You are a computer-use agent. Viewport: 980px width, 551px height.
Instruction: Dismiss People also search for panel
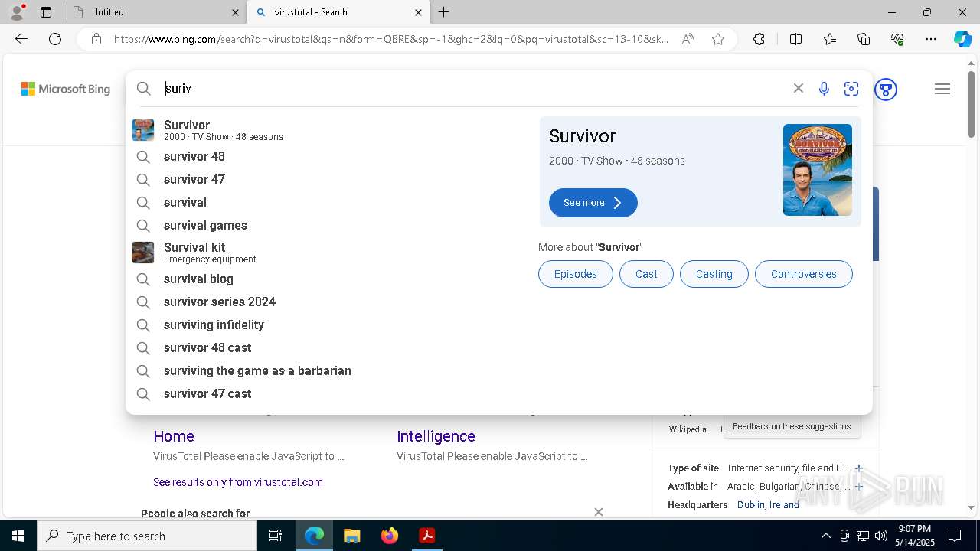(599, 512)
